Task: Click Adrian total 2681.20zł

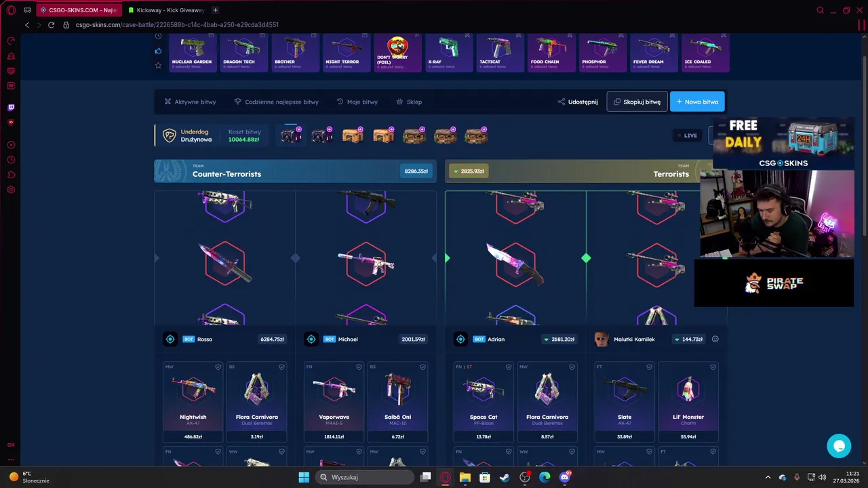Action: tap(559, 339)
